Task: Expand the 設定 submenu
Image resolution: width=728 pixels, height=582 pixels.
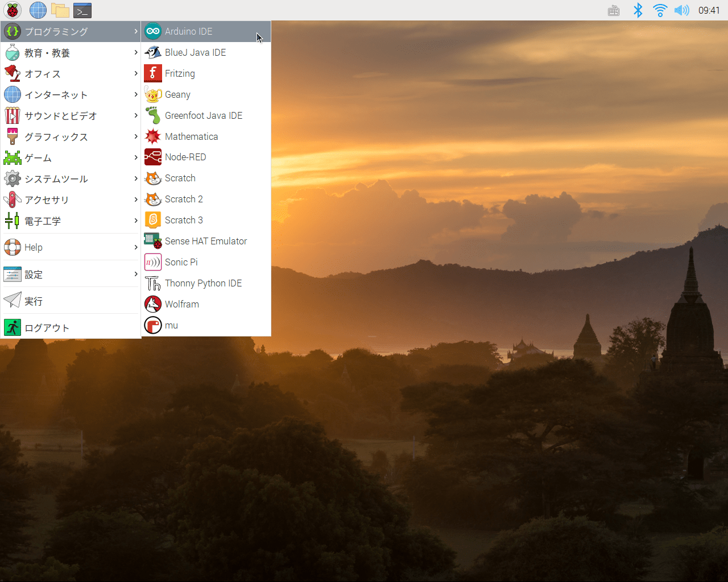Action: tap(34, 275)
